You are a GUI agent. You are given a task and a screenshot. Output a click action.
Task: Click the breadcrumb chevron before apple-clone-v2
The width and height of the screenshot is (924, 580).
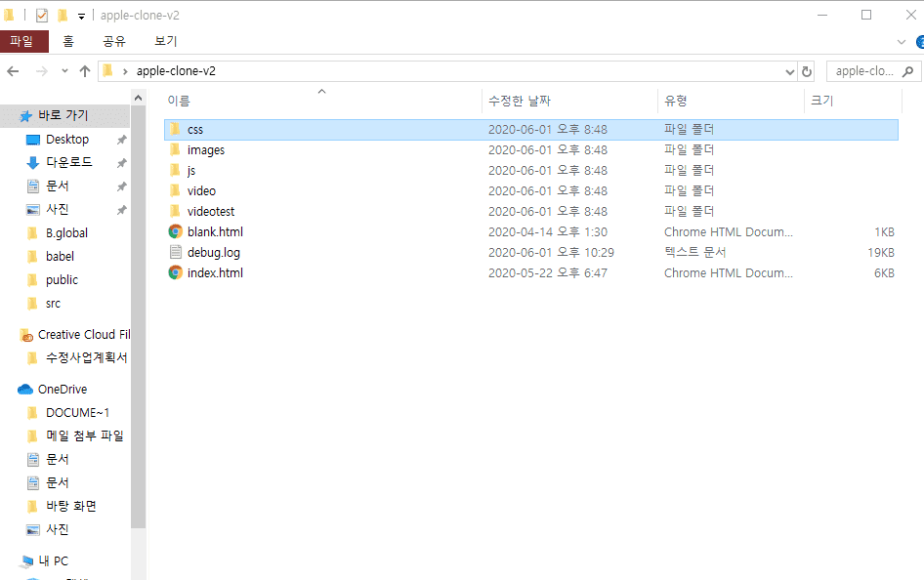point(125,72)
